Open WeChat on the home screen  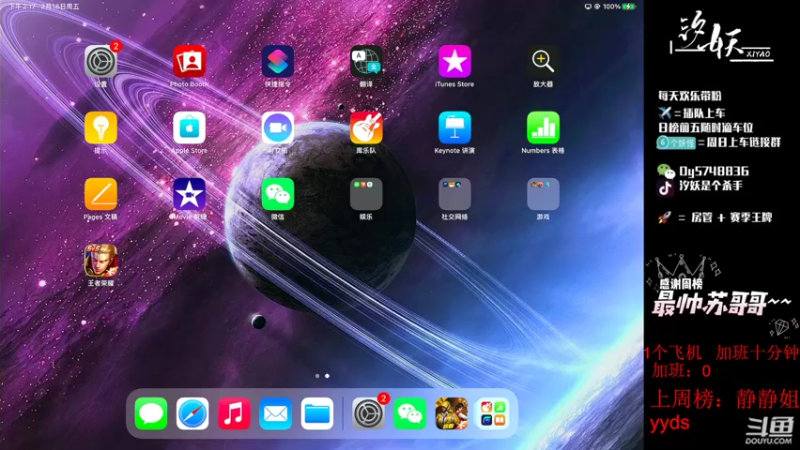pos(278,194)
